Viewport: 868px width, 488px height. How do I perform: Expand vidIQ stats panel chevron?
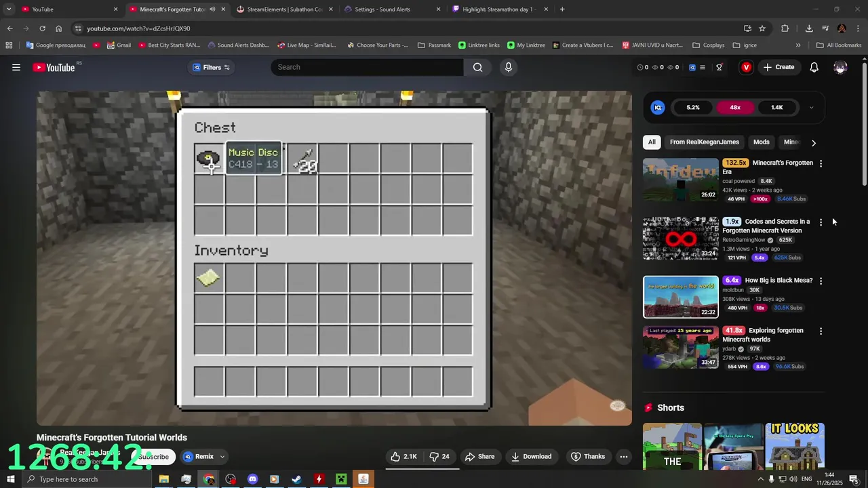tap(811, 107)
